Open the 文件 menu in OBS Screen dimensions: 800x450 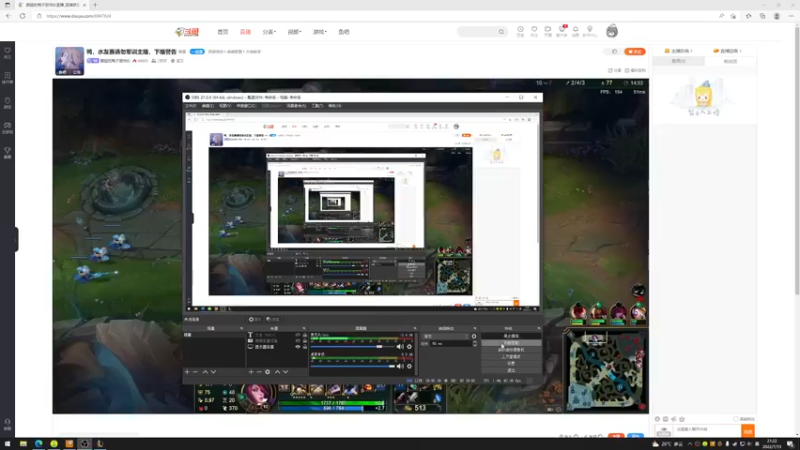[x=190, y=106]
